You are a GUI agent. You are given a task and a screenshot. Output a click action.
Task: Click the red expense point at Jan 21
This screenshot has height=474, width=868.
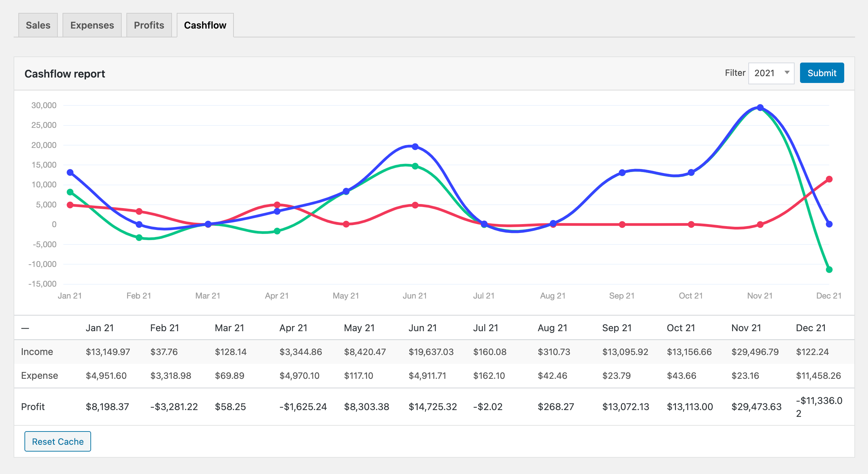click(70, 205)
